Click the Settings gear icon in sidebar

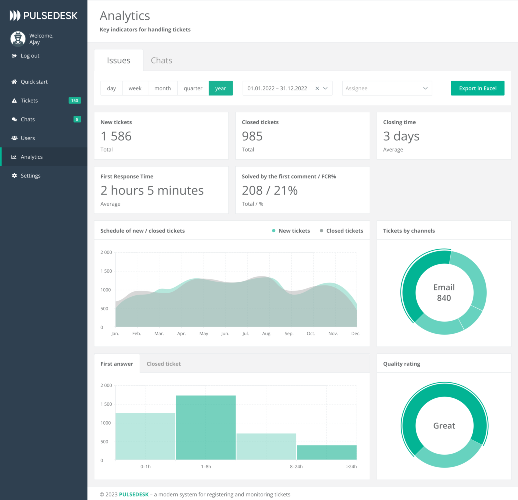[14, 175]
